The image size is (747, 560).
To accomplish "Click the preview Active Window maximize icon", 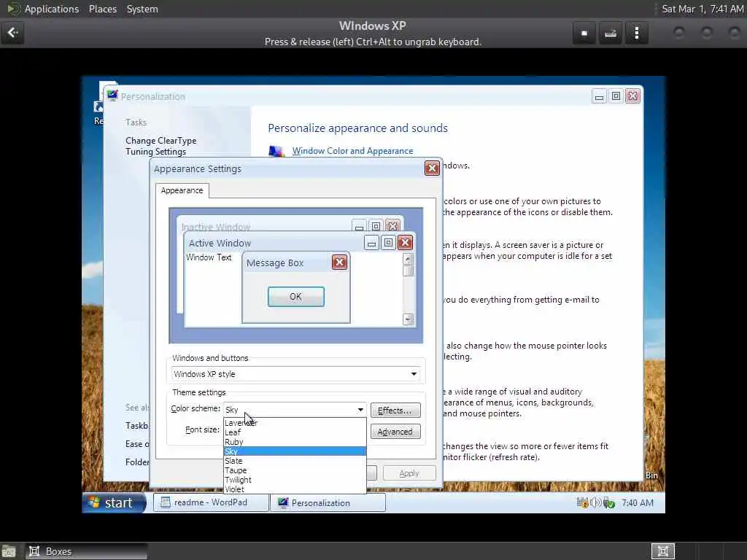I will 388,243.
